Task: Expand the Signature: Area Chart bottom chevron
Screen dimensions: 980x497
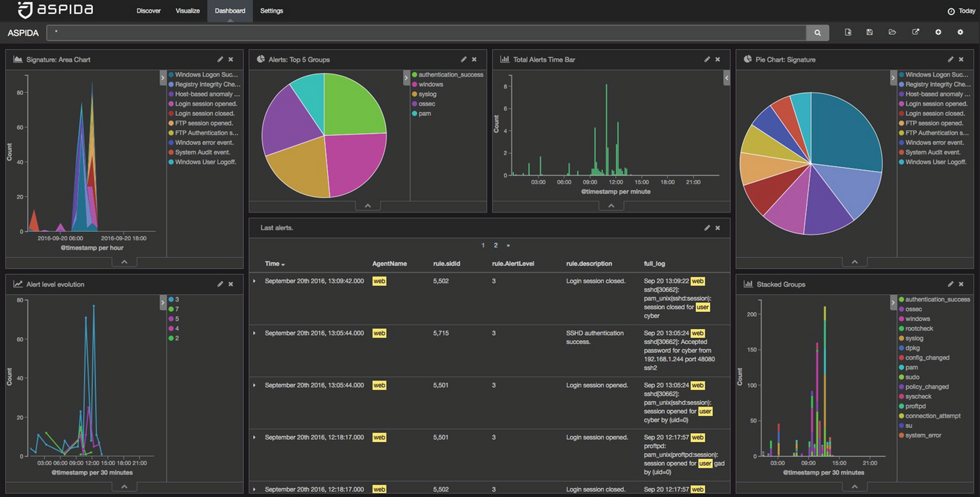Action: coord(124,262)
